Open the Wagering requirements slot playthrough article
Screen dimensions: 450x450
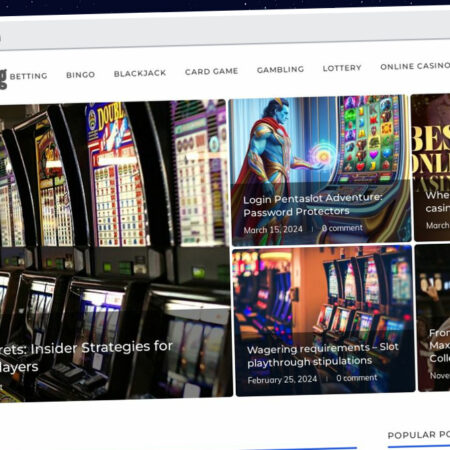click(x=323, y=355)
